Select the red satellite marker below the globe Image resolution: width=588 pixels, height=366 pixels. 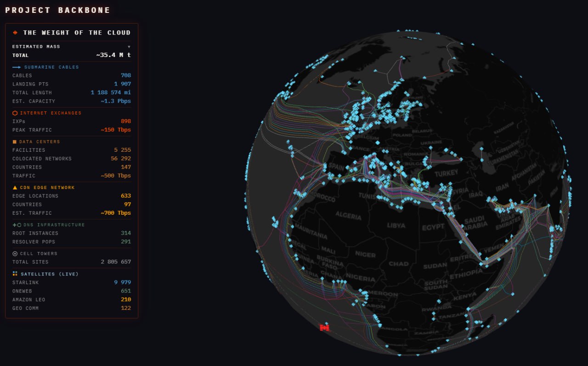(x=324, y=327)
